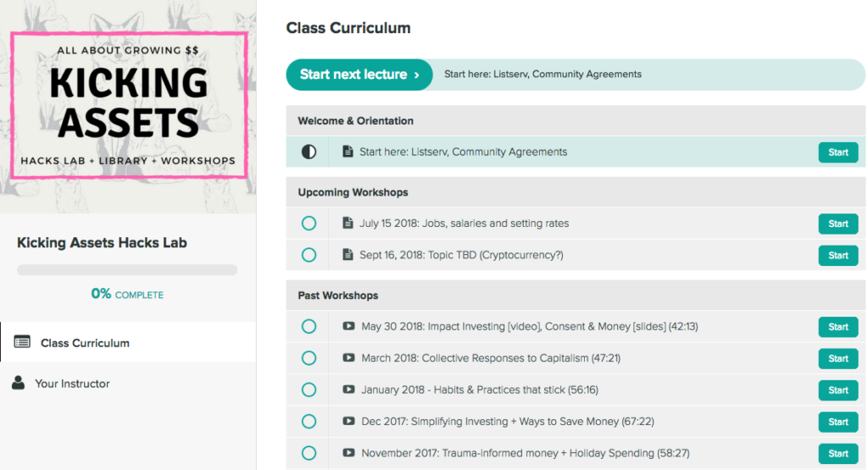Image resolution: width=868 pixels, height=470 pixels.
Task: Collapse the Upcoming Workshops section header
Action: (x=576, y=192)
